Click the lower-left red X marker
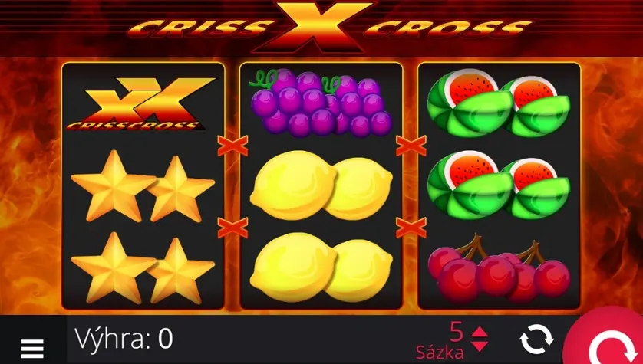 [232, 228]
